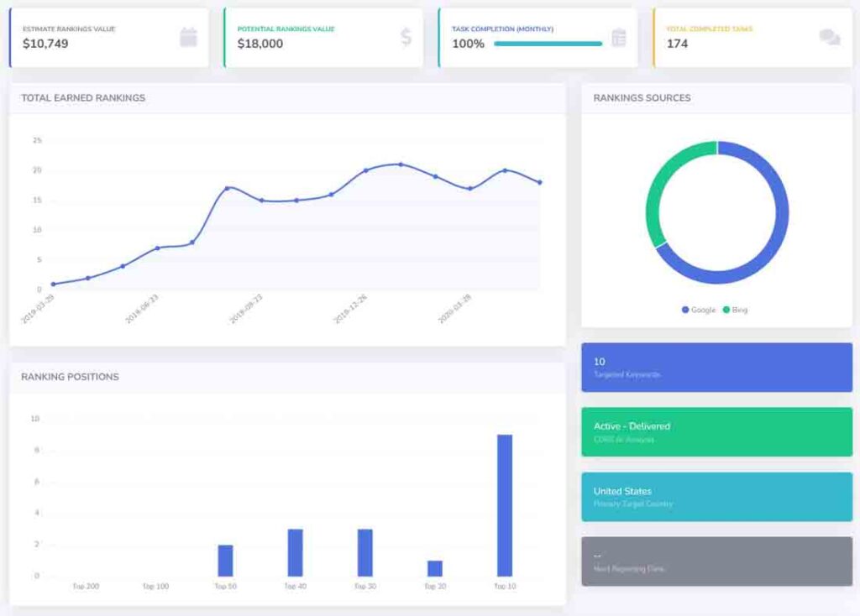
Task: Toggle the Bing legend item in Rankings Sources
Action: [735, 310]
